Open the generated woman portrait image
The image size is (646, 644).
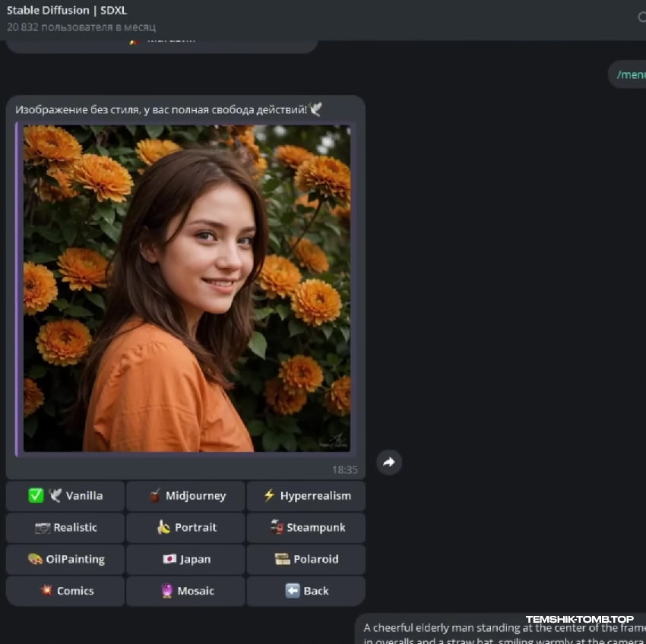(x=187, y=289)
